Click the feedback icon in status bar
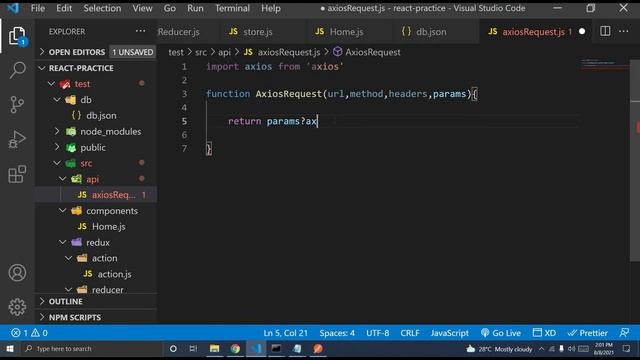 click(624, 333)
